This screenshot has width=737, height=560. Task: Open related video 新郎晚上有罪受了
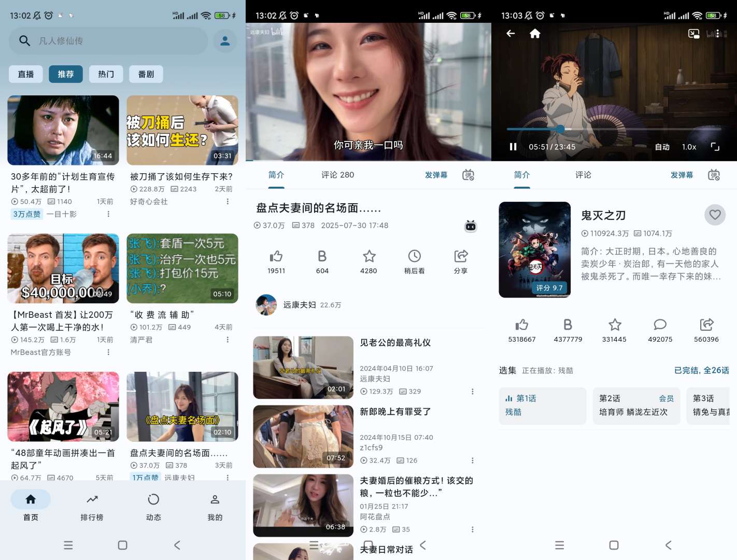pos(368,437)
